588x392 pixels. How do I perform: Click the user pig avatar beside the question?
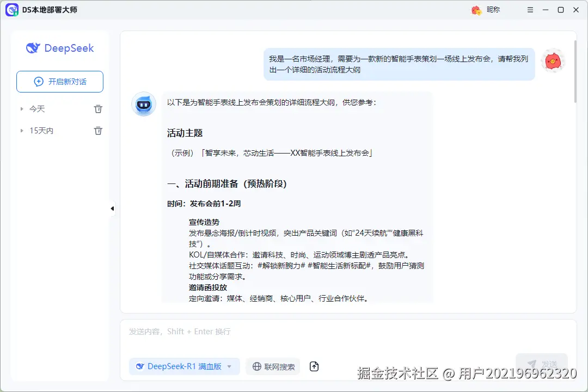tap(553, 60)
